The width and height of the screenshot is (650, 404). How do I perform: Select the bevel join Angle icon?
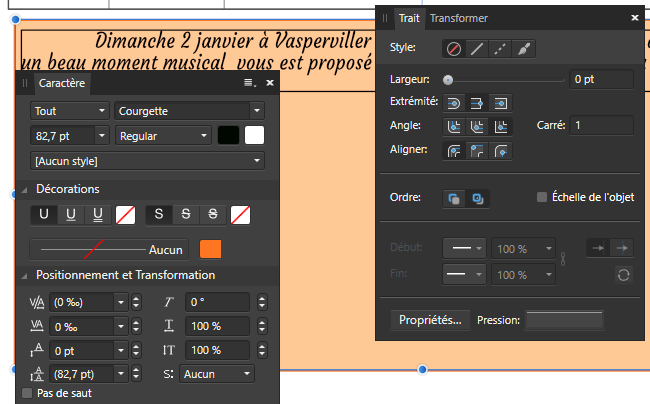(x=477, y=127)
